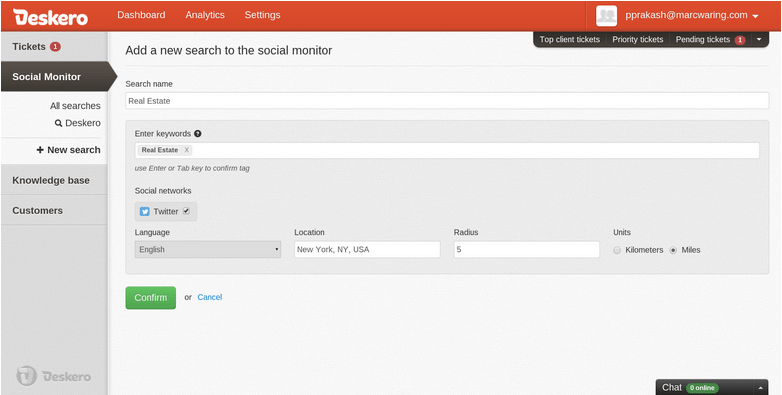Click the keywords help question icon
The image size is (782, 395).
[197, 134]
